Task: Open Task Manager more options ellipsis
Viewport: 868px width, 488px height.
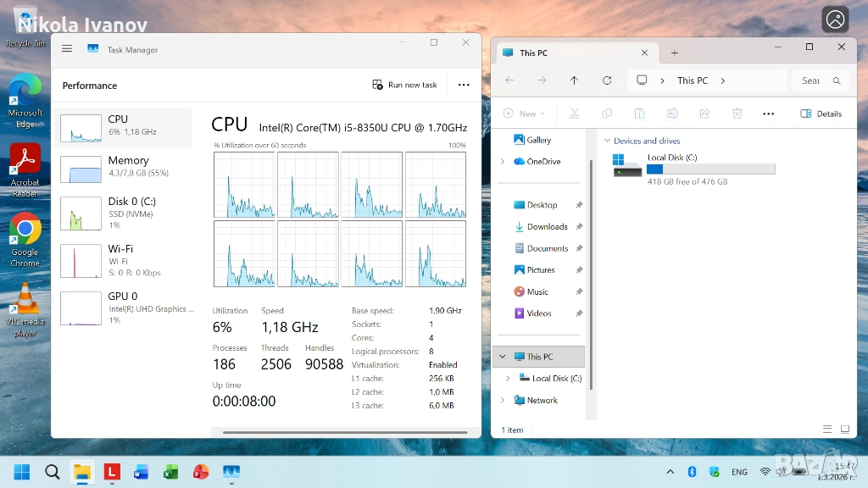Action: coord(463,85)
